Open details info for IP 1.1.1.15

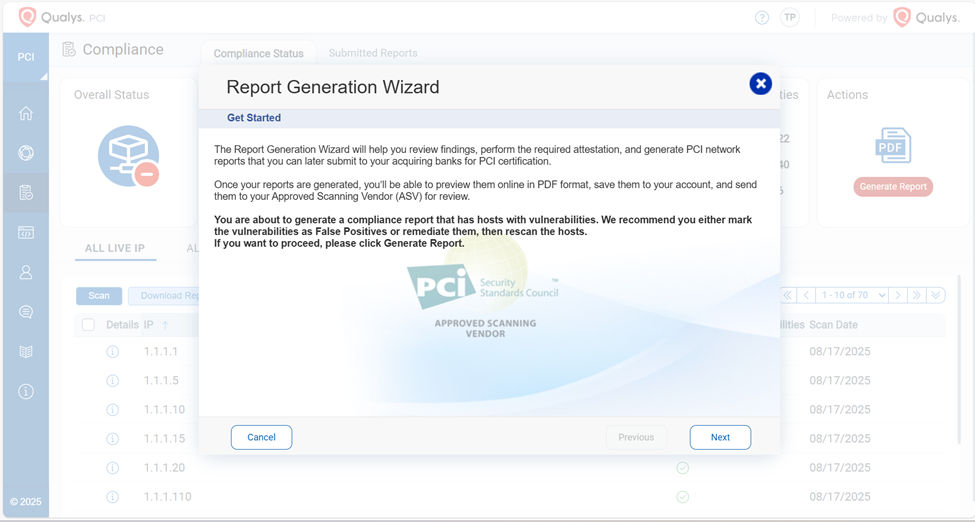click(113, 439)
